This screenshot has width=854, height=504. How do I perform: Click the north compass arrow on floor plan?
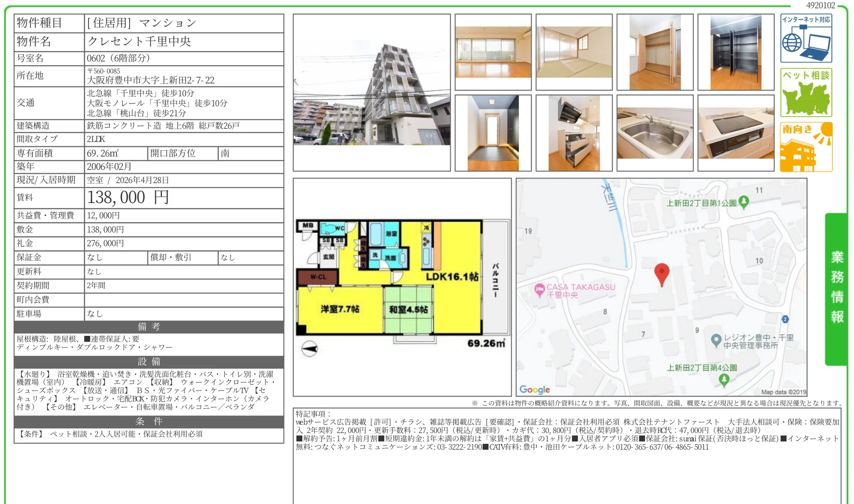tap(309, 349)
